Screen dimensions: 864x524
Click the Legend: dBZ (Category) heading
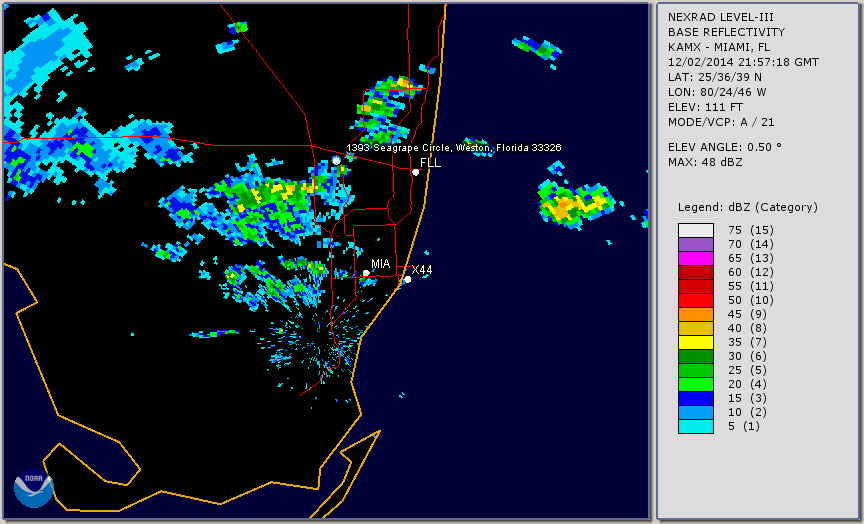pyautogui.click(x=748, y=207)
